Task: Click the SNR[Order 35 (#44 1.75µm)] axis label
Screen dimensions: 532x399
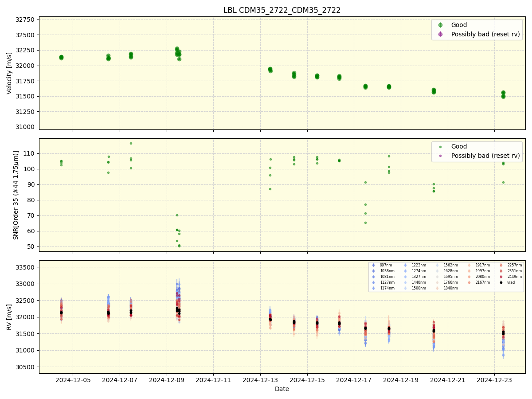Action: click(16, 195)
